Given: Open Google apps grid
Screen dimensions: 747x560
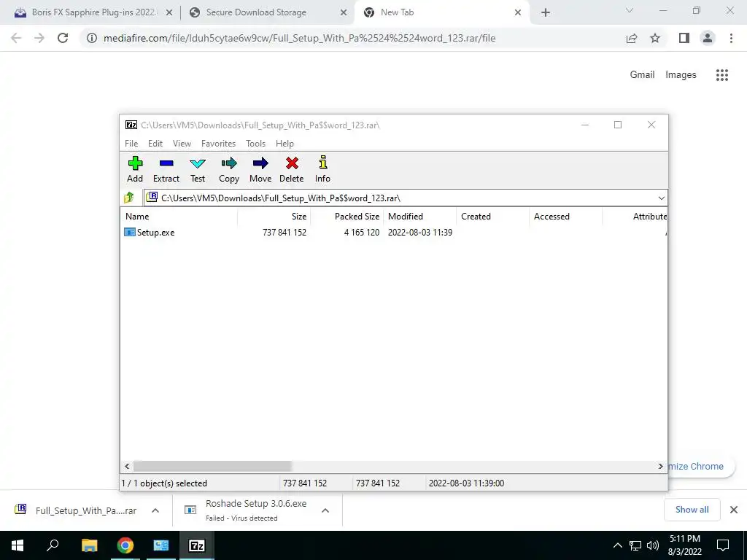Looking at the screenshot, I should tap(722, 75).
